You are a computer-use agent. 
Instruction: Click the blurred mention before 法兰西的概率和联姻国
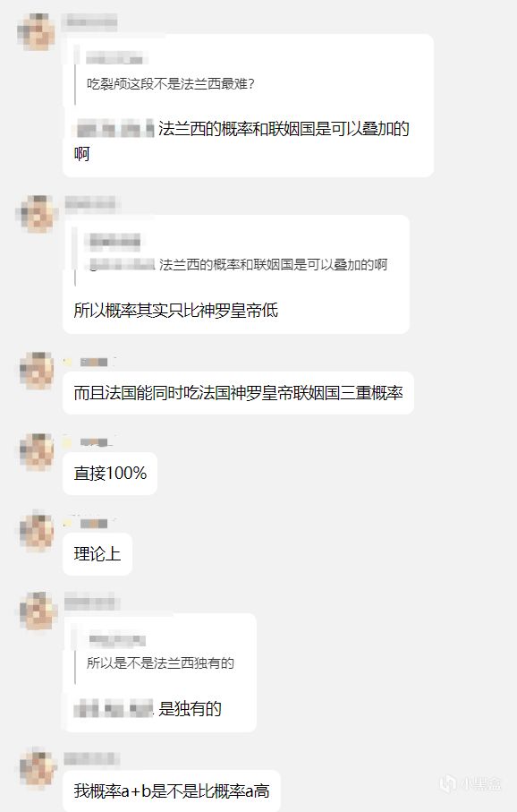click(114, 128)
